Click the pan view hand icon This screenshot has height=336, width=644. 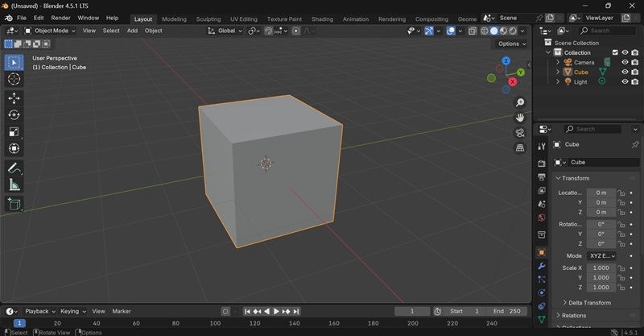pos(520,118)
